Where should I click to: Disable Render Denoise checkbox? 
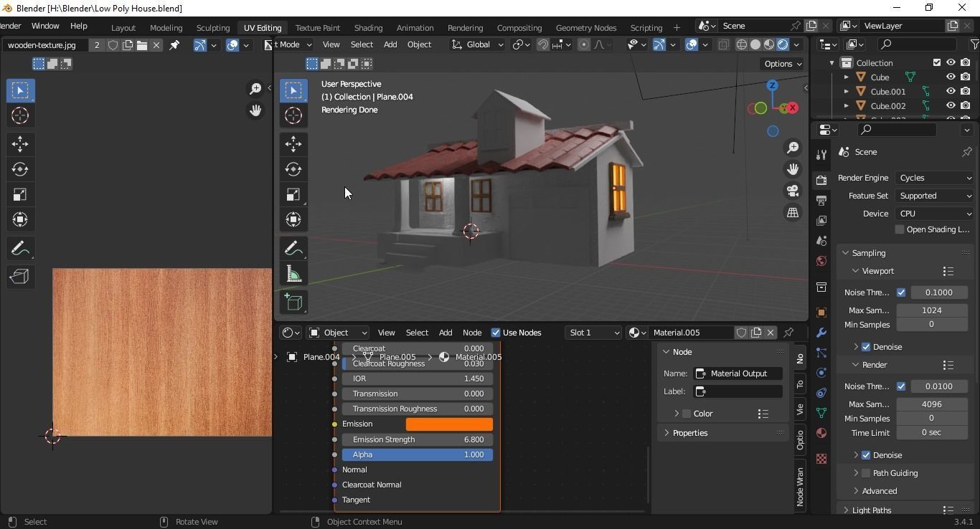tap(866, 455)
